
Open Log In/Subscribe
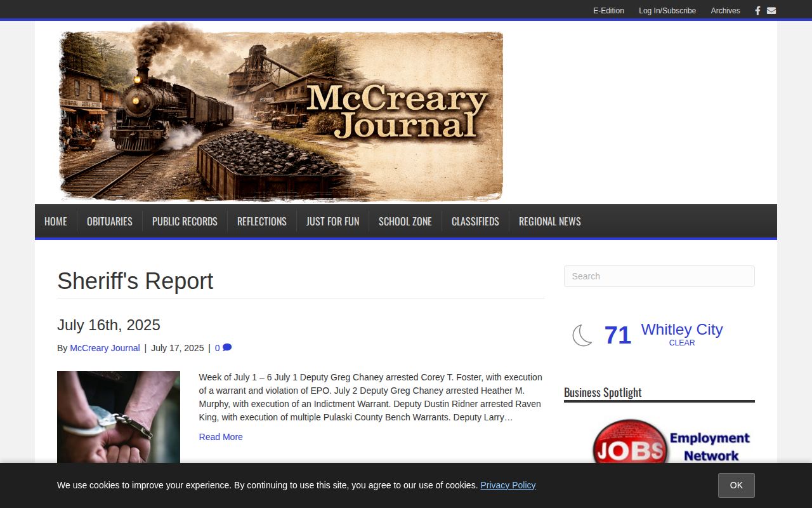coord(667,11)
